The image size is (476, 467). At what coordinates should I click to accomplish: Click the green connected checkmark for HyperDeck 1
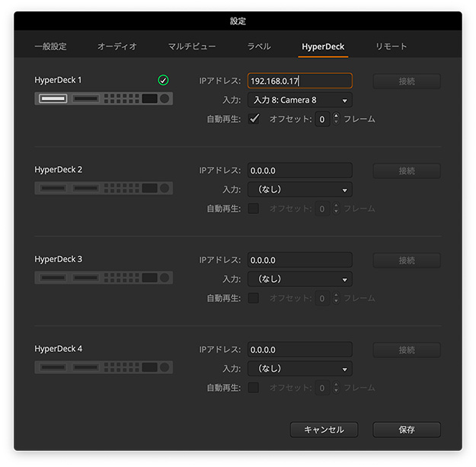(x=163, y=80)
